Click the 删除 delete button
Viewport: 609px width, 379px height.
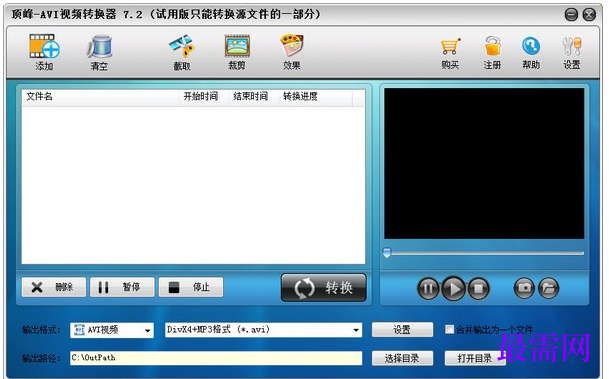(54, 287)
